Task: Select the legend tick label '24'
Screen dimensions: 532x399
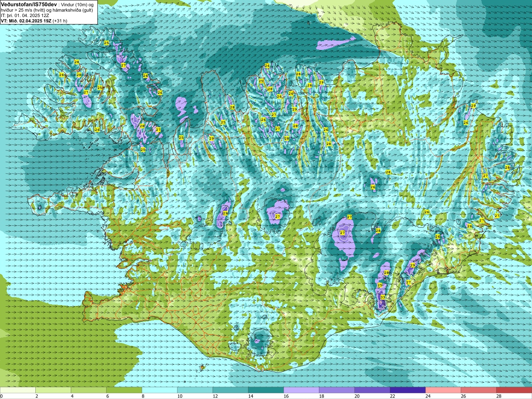Action: tap(428, 396)
